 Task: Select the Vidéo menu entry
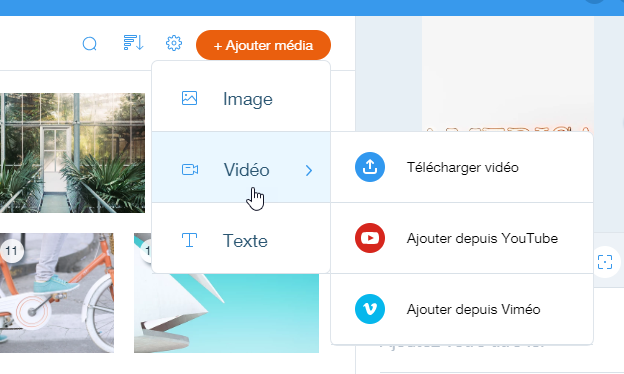(241, 167)
